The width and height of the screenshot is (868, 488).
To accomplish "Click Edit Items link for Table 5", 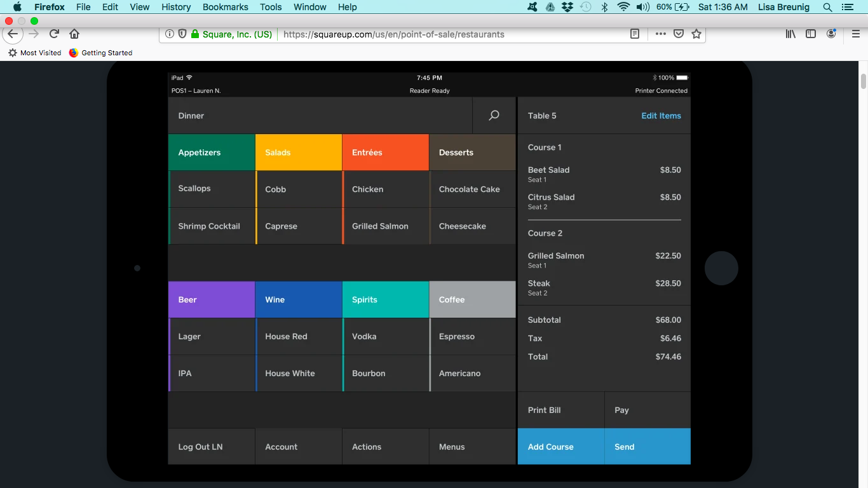I will point(661,116).
